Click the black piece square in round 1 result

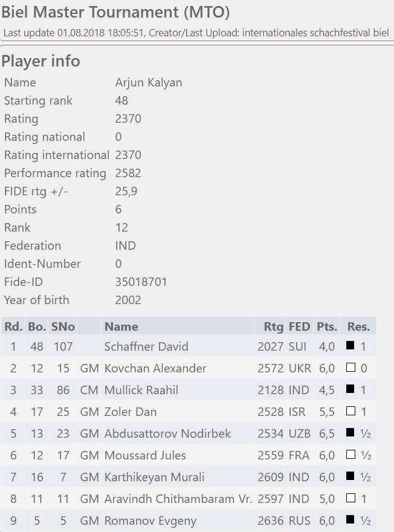350,346
